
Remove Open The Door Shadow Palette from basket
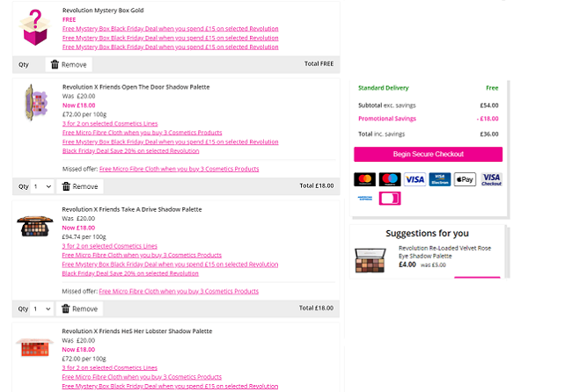(x=80, y=186)
